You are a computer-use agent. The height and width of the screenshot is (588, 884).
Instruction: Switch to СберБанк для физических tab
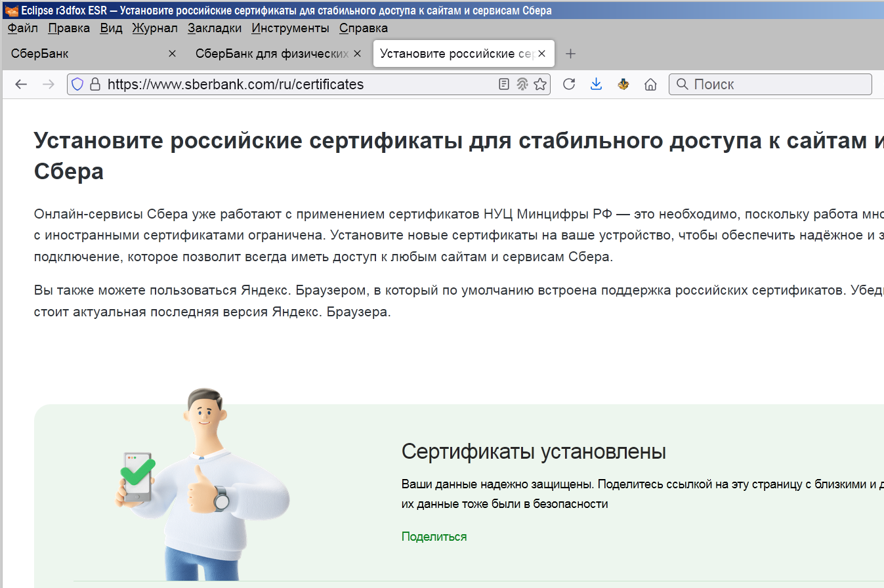point(278,54)
